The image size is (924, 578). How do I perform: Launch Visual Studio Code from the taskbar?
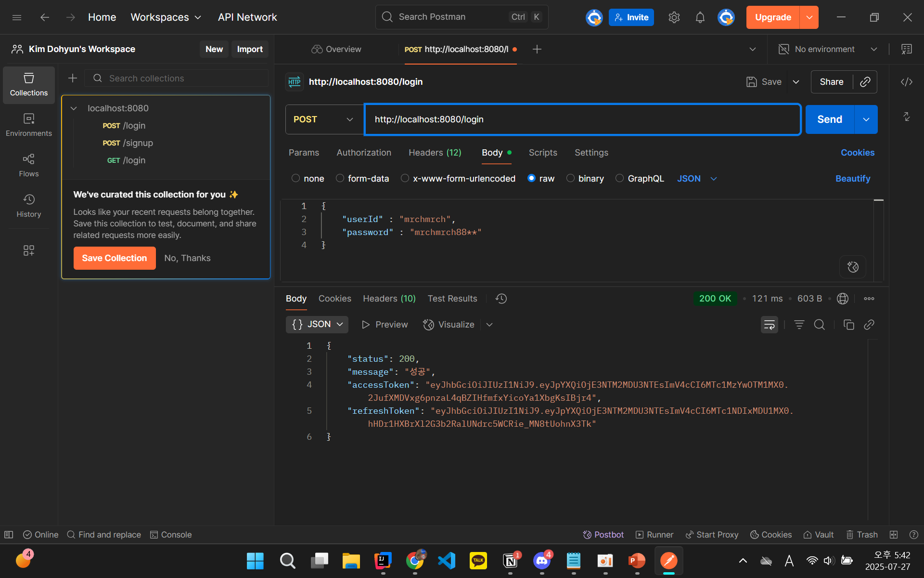click(x=446, y=561)
